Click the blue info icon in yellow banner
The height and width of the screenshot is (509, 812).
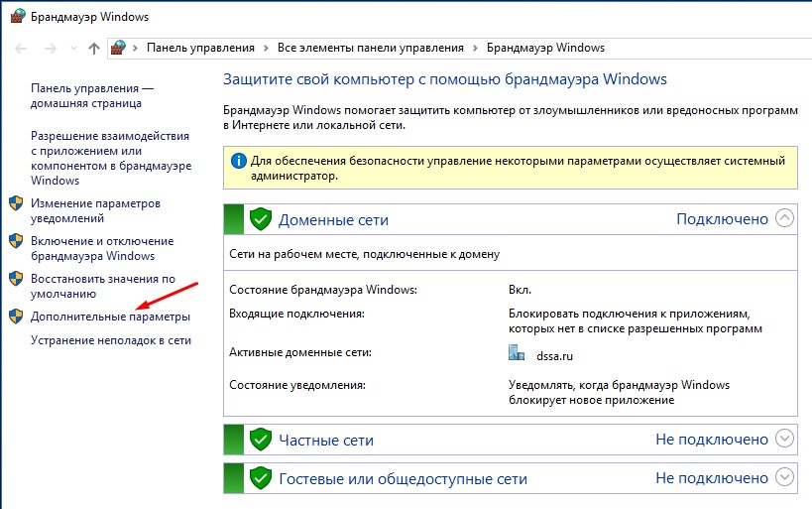(x=238, y=161)
